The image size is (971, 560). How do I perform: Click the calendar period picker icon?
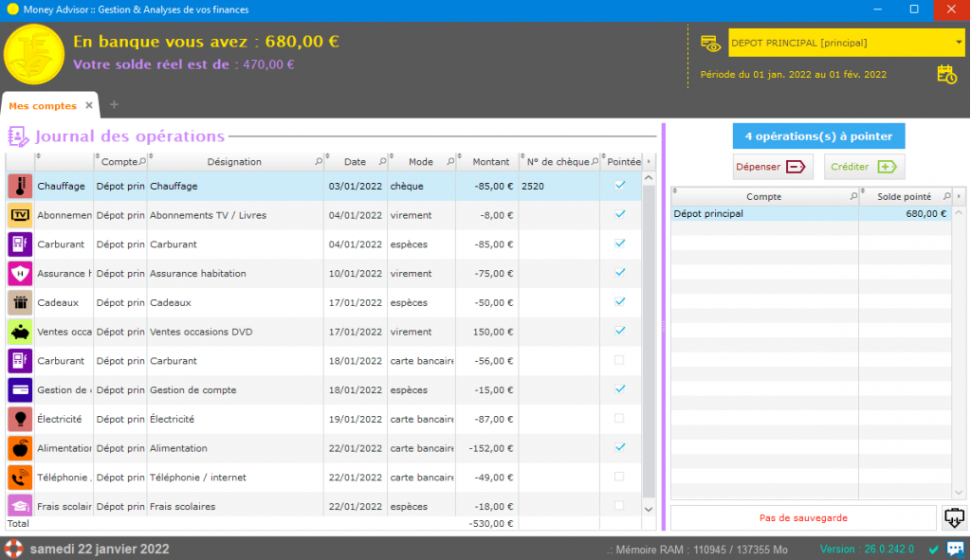point(947,74)
